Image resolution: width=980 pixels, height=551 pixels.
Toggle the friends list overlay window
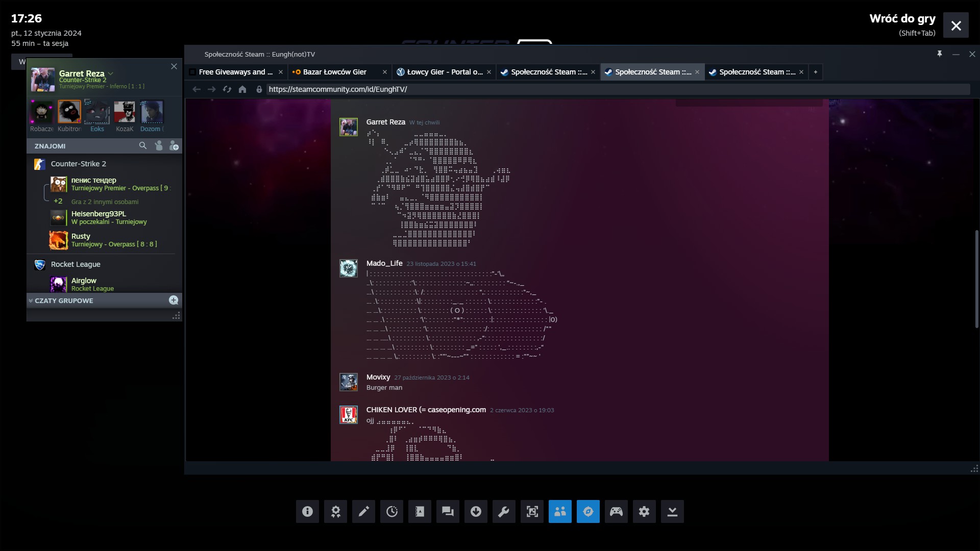click(560, 511)
